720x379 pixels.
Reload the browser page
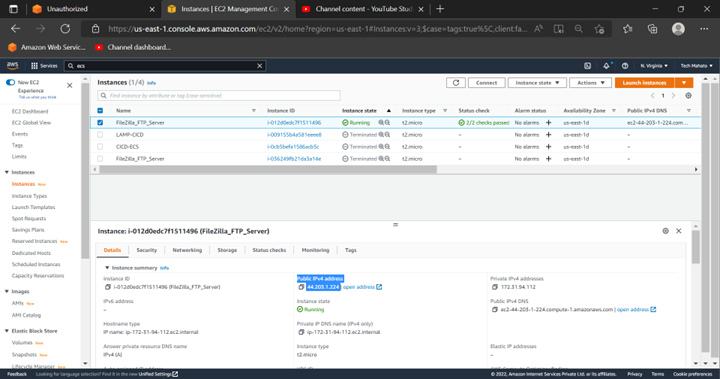coord(65,28)
